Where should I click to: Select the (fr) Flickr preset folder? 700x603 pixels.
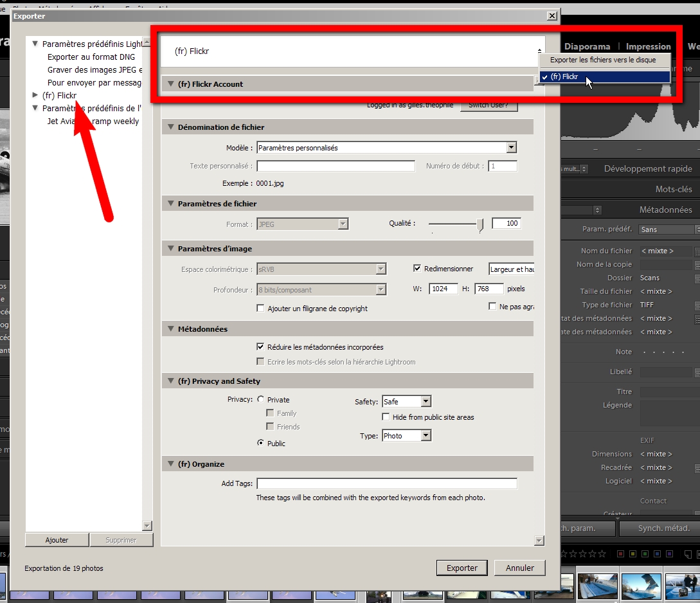pos(59,95)
